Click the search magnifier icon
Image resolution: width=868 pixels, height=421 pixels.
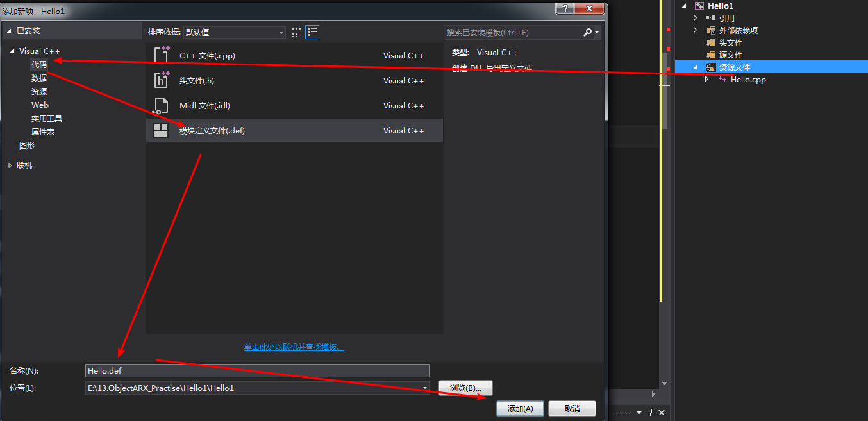587,31
